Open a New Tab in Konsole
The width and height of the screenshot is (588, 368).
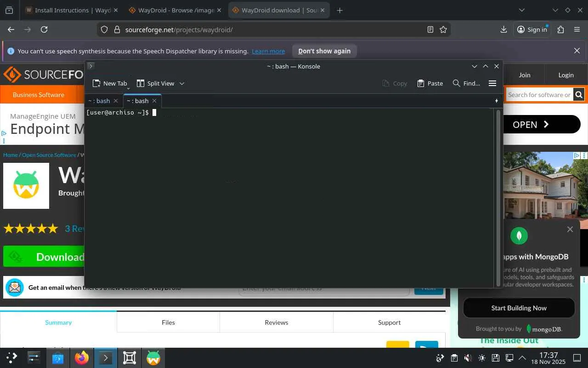click(110, 83)
